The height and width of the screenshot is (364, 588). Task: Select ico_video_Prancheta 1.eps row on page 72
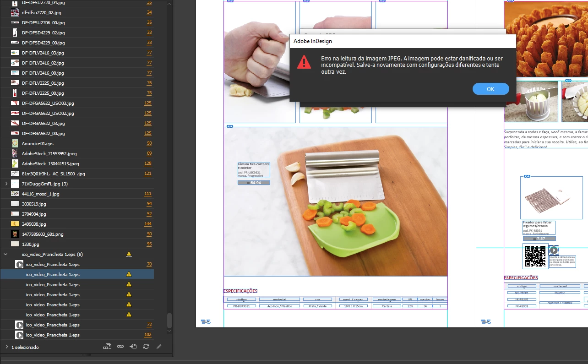point(77,325)
